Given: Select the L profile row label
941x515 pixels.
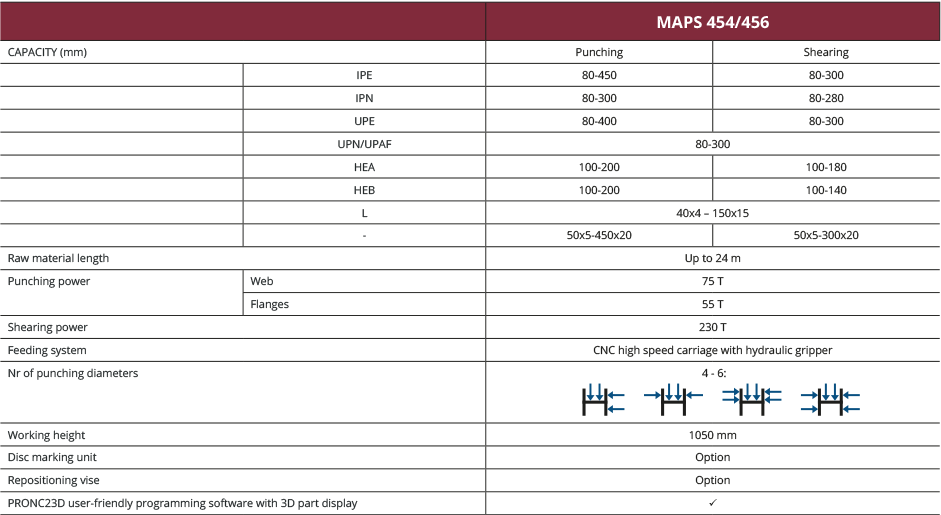Looking at the screenshot, I should (364, 213).
